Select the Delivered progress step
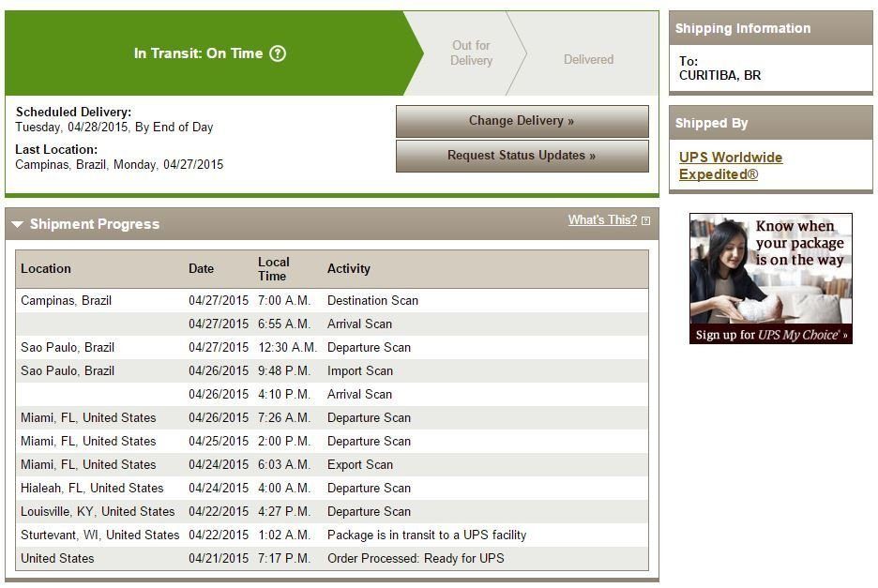This screenshot has width=878, height=588. (588, 59)
